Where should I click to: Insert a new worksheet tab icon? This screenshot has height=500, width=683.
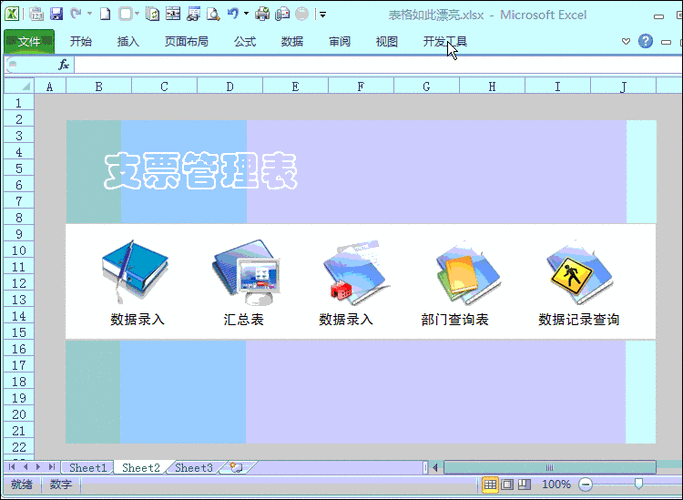click(x=237, y=468)
